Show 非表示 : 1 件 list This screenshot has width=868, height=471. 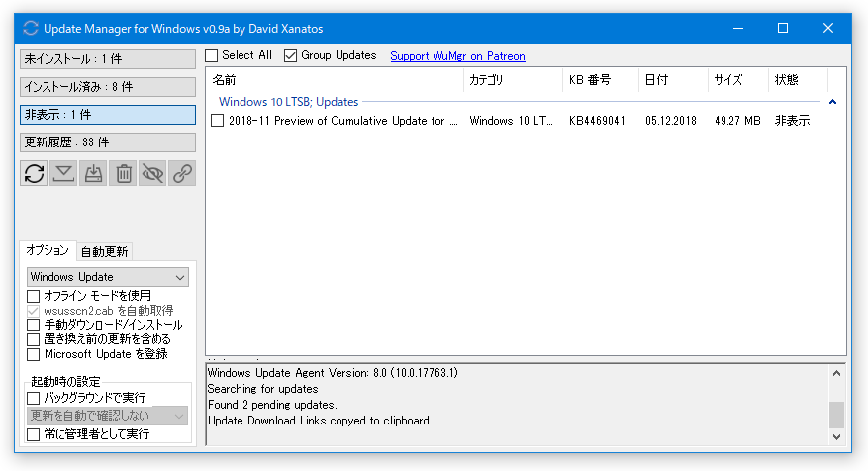(x=108, y=115)
